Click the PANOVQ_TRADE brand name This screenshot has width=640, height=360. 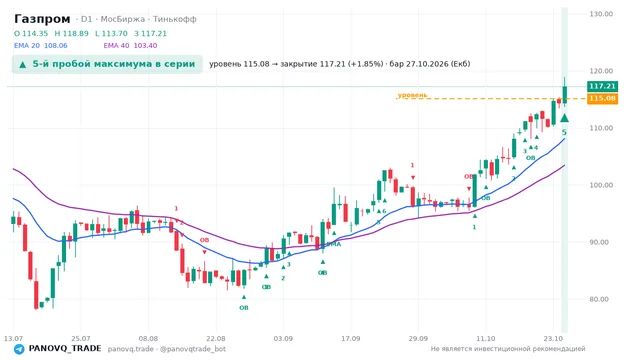65,349
